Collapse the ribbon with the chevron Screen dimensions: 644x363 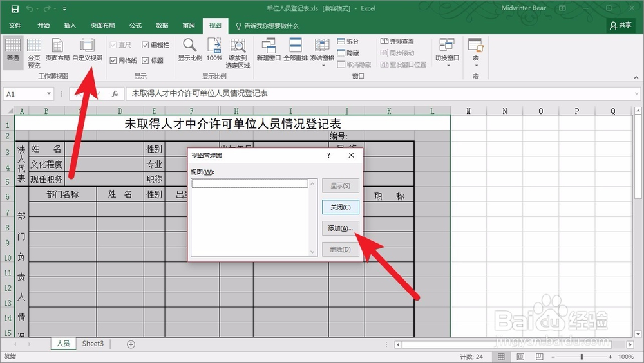pyautogui.click(x=636, y=77)
